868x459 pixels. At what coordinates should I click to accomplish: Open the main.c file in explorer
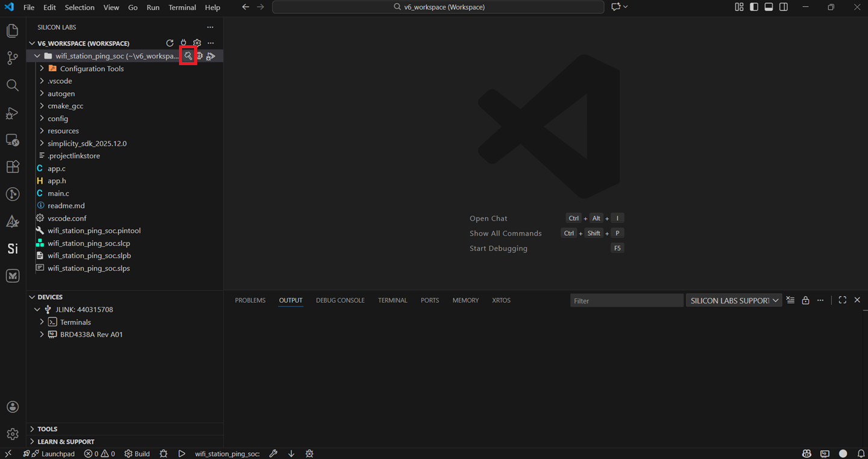tap(58, 193)
